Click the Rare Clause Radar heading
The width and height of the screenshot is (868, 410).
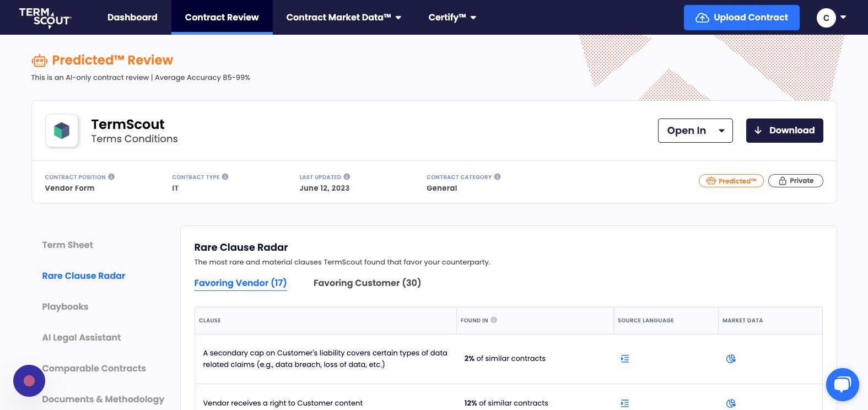(x=241, y=247)
